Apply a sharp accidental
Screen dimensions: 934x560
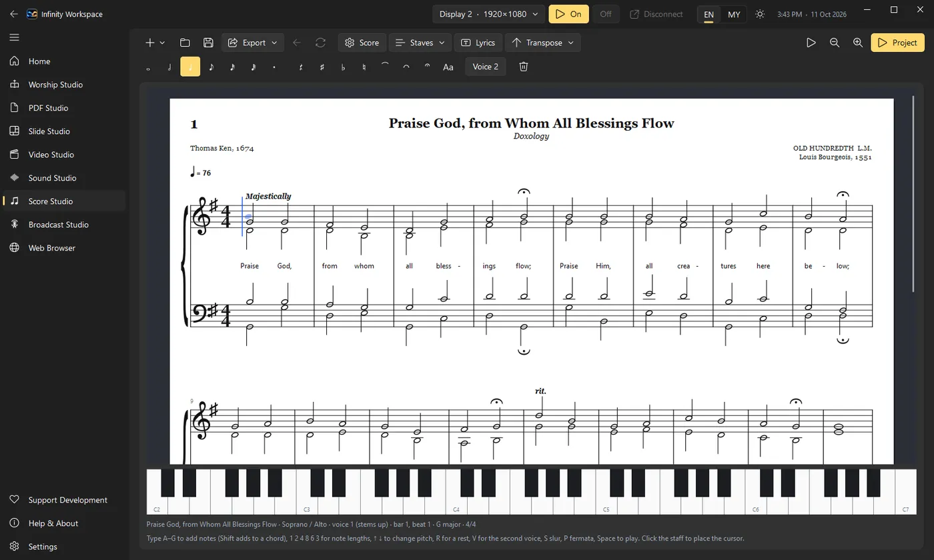pos(322,67)
